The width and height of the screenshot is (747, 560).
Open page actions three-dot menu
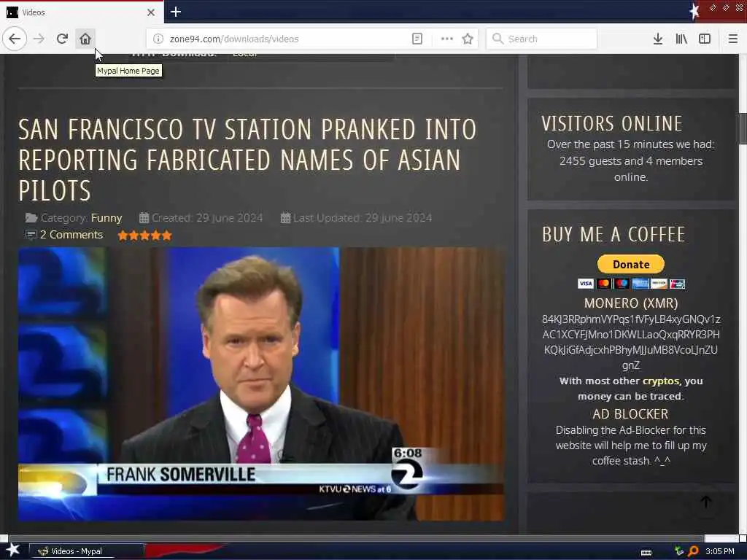coord(447,39)
